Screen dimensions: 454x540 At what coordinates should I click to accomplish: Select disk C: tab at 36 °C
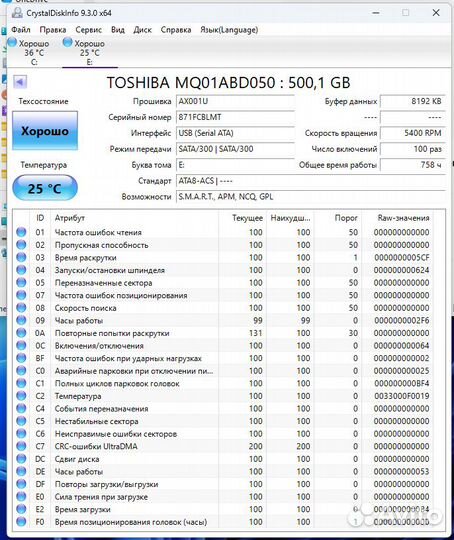click(x=34, y=52)
